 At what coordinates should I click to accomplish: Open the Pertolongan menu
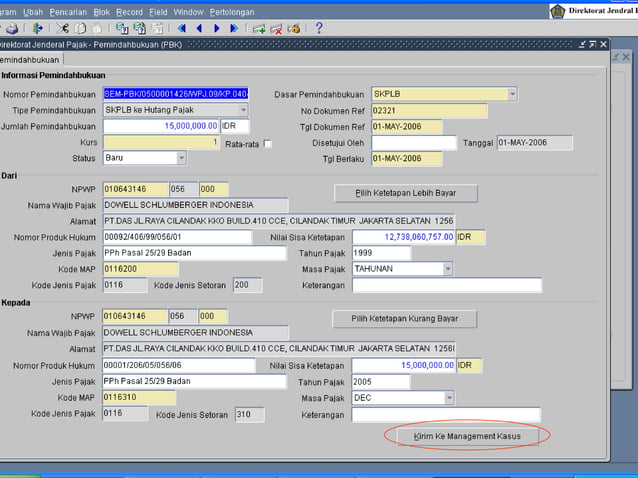click(232, 12)
